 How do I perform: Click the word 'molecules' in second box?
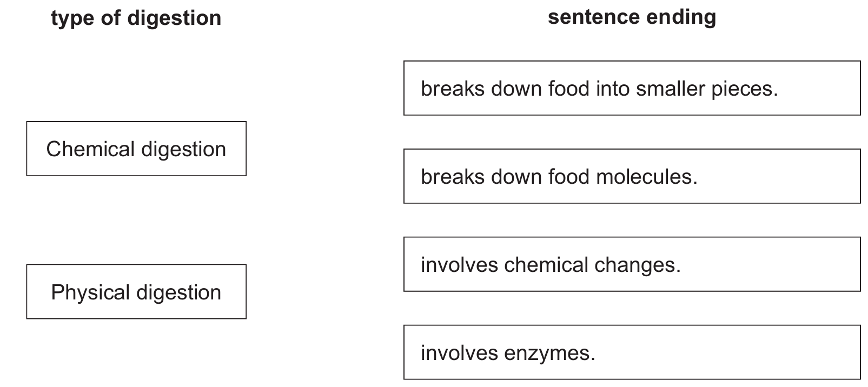[646, 177]
